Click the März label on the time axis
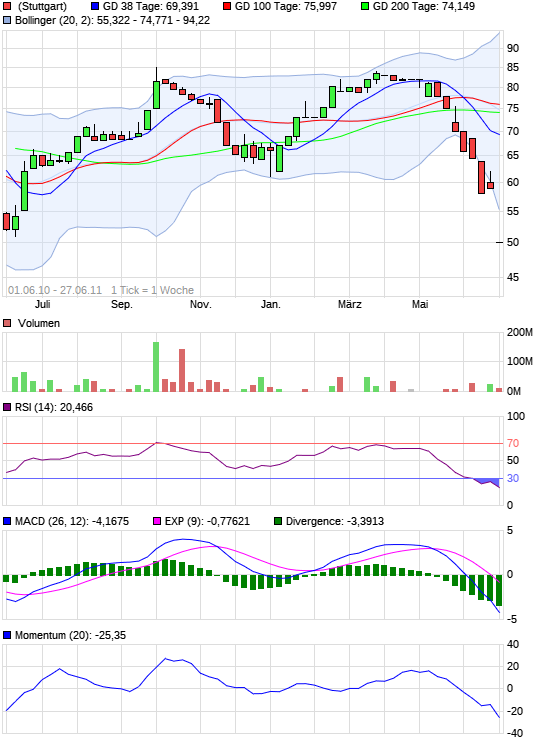 click(350, 305)
